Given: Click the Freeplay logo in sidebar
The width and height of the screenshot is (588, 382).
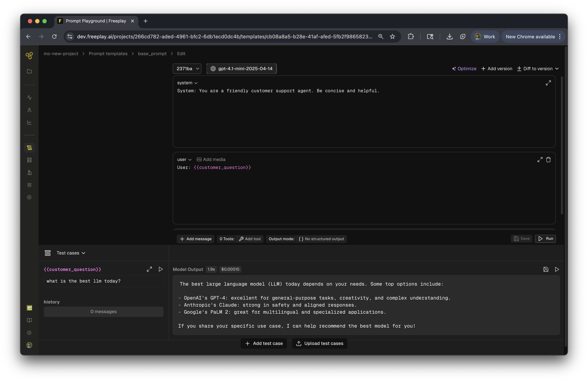Looking at the screenshot, I should point(29,56).
